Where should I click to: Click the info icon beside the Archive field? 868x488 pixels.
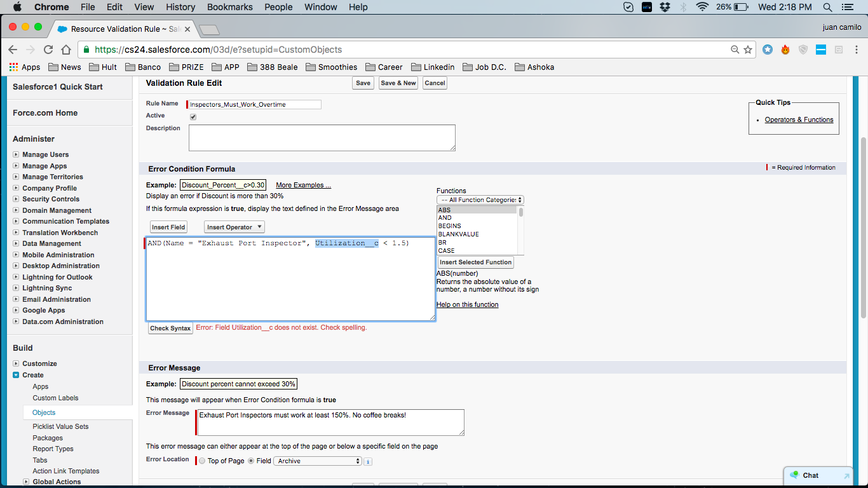tap(368, 461)
